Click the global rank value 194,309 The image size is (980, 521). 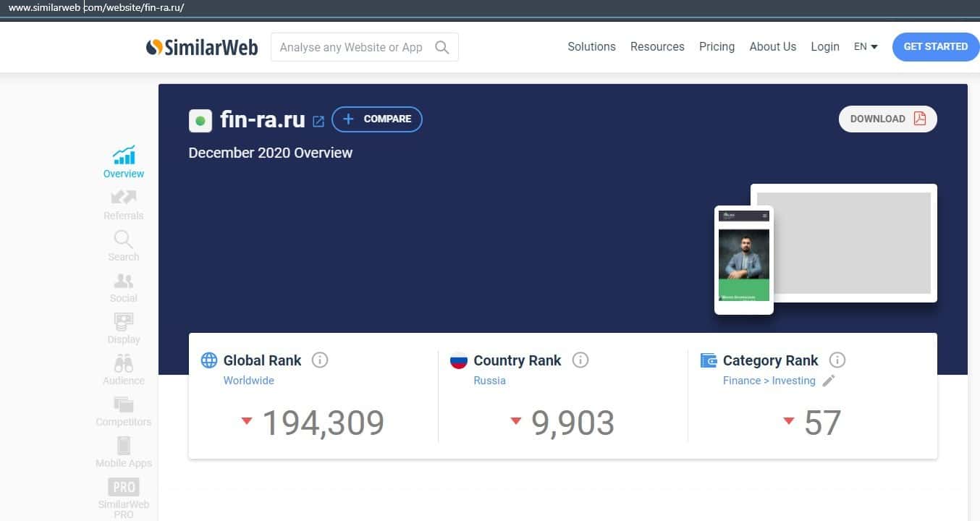click(323, 423)
